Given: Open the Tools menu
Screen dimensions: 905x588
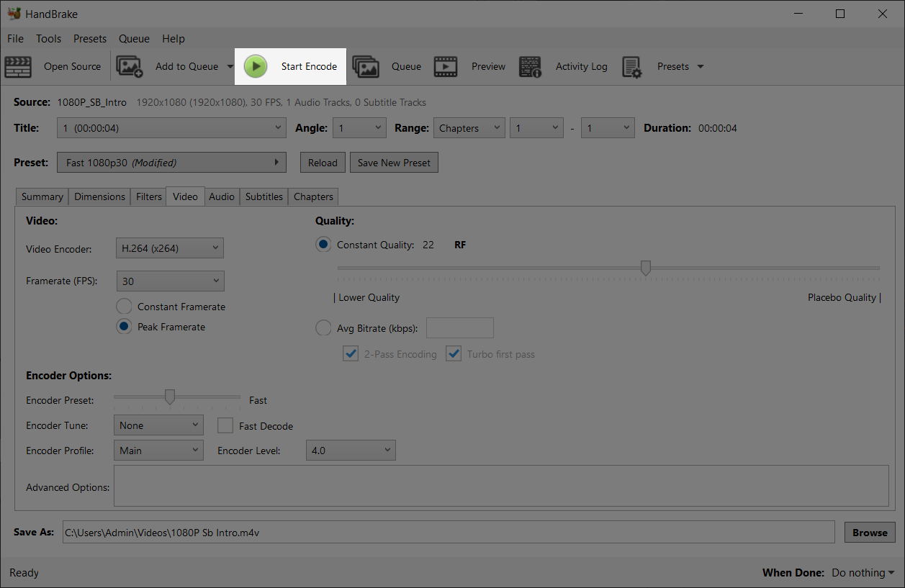Looking at the screenshot, I should click(49, 39).
